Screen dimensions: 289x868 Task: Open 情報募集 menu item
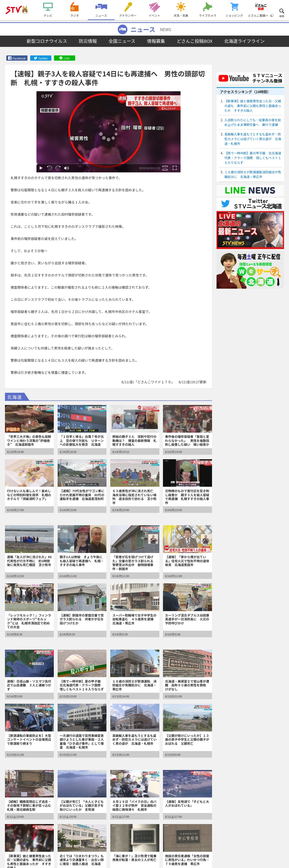point(156,41)
